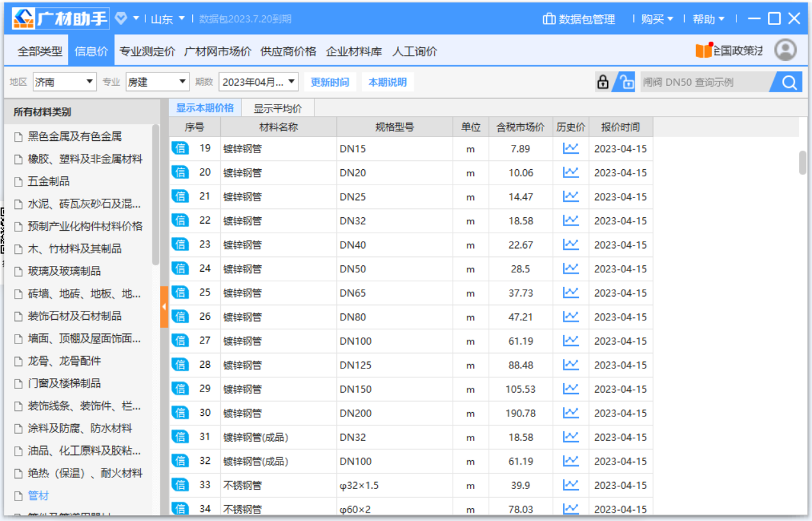Image resolution: width=812 pixels, height=521 pixels.
Task: Switch to 全部类型 tab
Action: click(40, 51)
